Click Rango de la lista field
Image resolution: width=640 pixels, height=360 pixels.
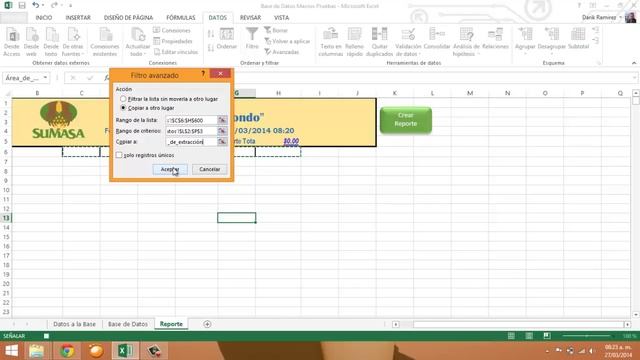[191, 120]
